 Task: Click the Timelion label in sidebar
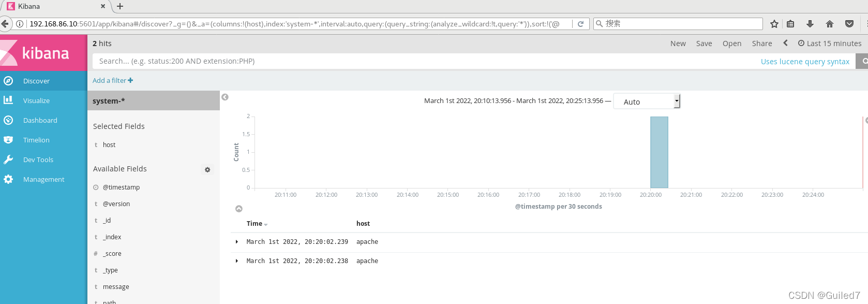pyautogui.click(x=36, y=140)
